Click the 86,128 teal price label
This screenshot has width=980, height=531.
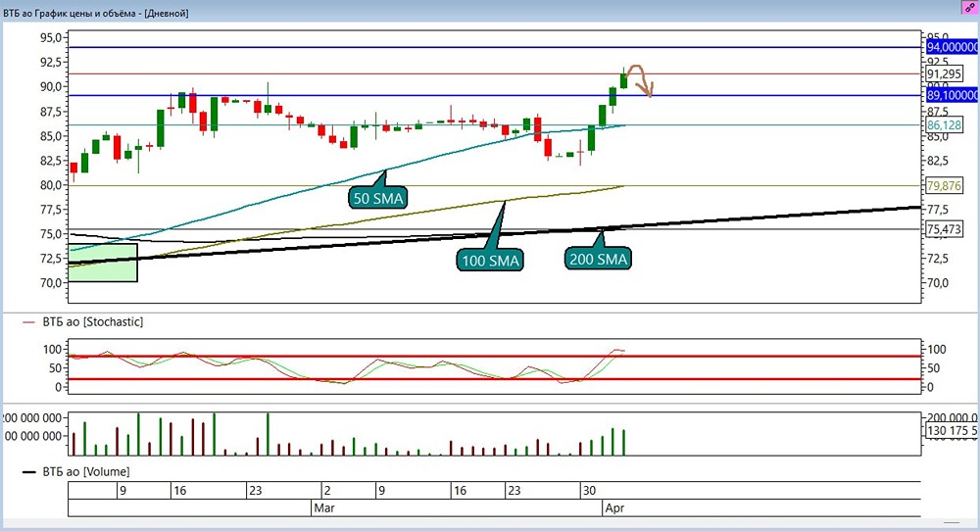pos(944,125)
